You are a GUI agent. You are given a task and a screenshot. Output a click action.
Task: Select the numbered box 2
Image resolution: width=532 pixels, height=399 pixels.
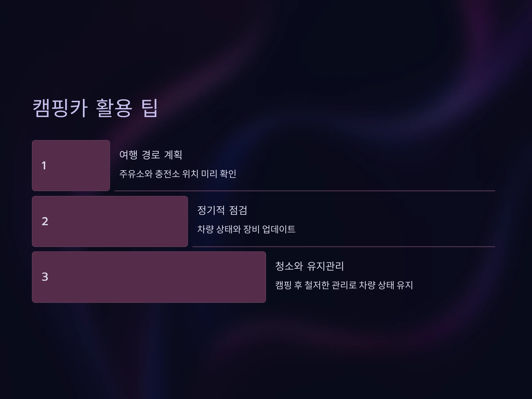[x=110, y=221]
